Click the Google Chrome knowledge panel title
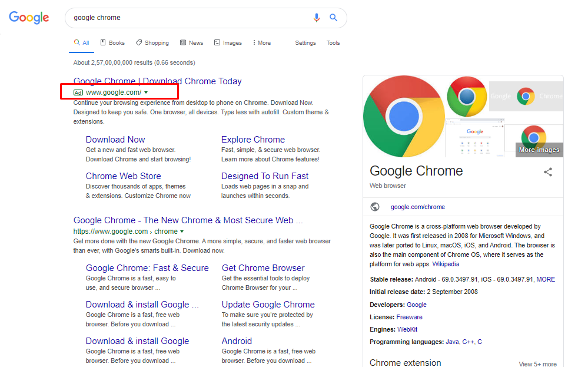The height and width of the screenshot is (367, 588). [x=416, y=171]
